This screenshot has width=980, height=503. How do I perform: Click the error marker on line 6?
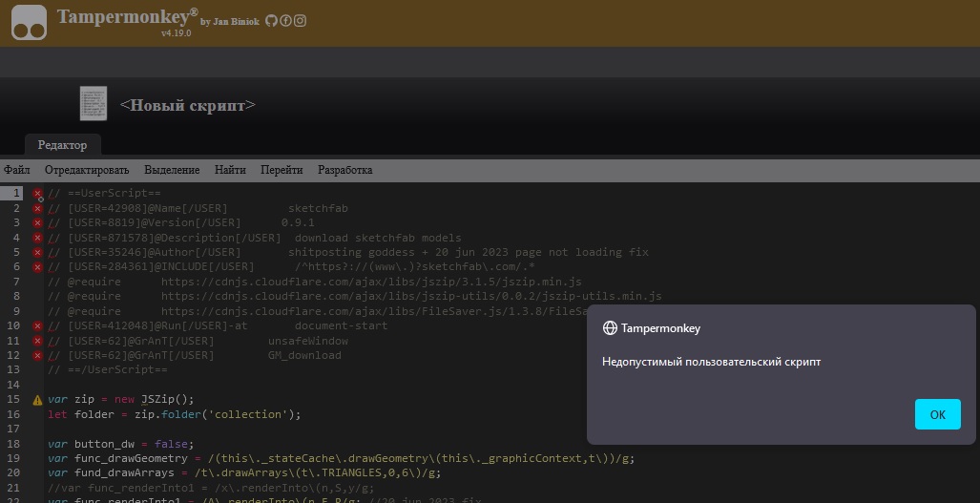(x=37, y=267)
